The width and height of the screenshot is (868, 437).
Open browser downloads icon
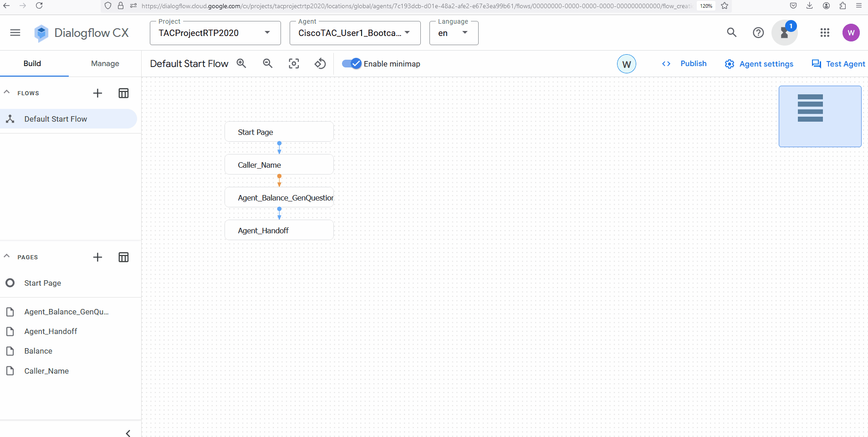(x=809, y=6)
